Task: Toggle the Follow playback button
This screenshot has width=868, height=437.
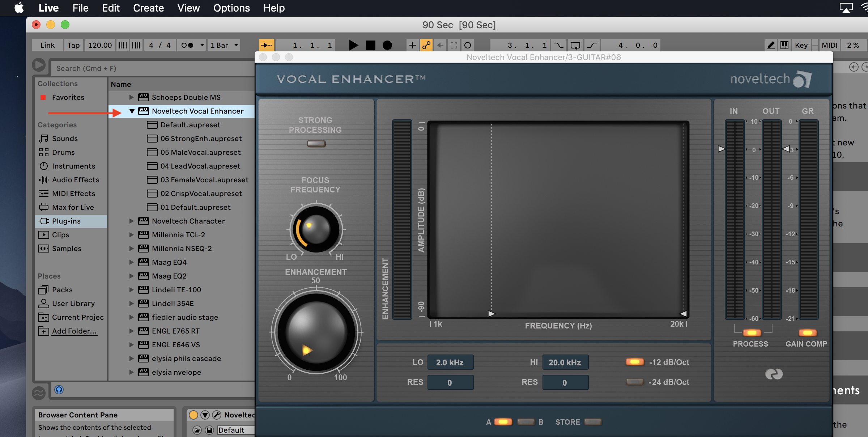Action: tap(266, 45)
